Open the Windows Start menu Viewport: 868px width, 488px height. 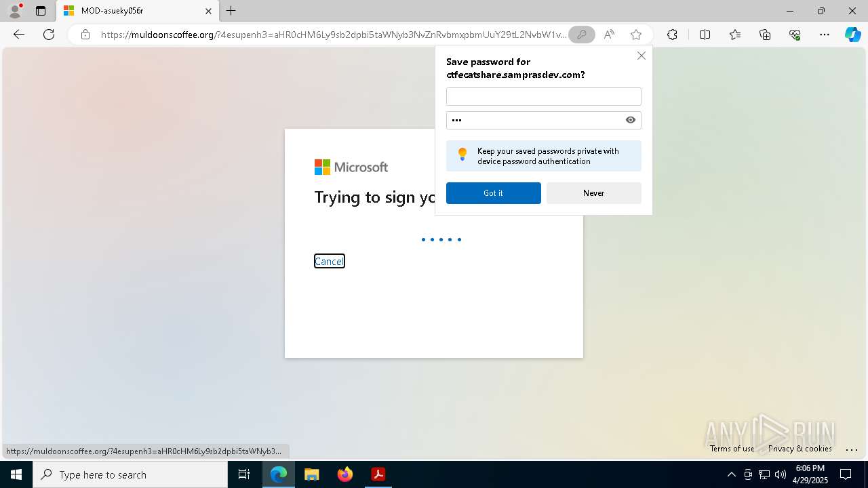[x=16, y=474]
